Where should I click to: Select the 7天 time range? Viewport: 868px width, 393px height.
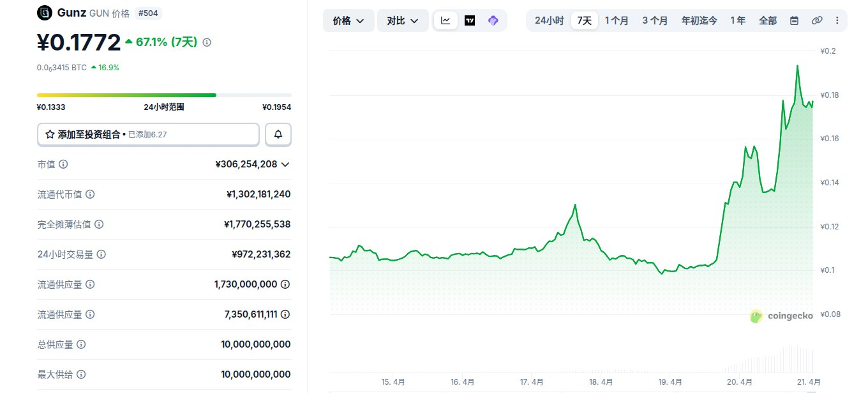(584, 20)
